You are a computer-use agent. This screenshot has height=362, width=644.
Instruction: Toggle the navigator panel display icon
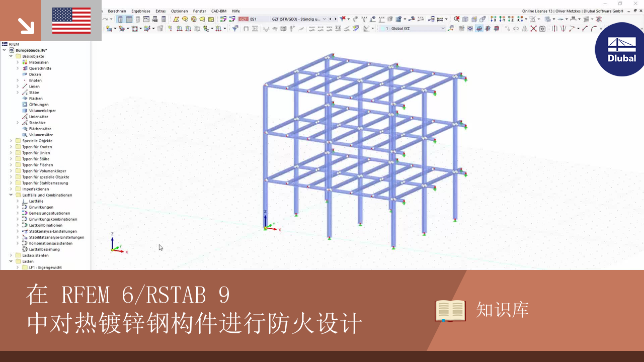click(120, 19)
